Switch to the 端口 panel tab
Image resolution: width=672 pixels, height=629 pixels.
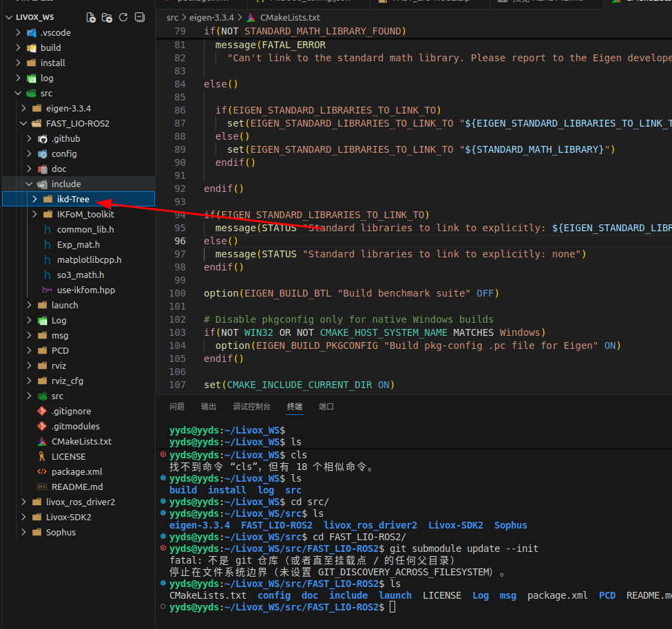(x=326, y=407)
